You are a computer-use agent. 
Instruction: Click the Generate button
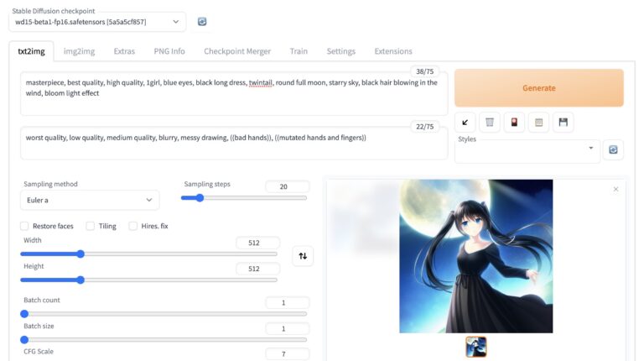539,88
